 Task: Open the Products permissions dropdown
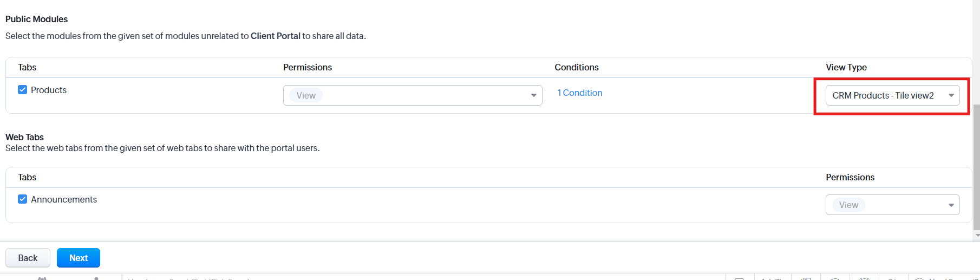[x=413, y=95]
